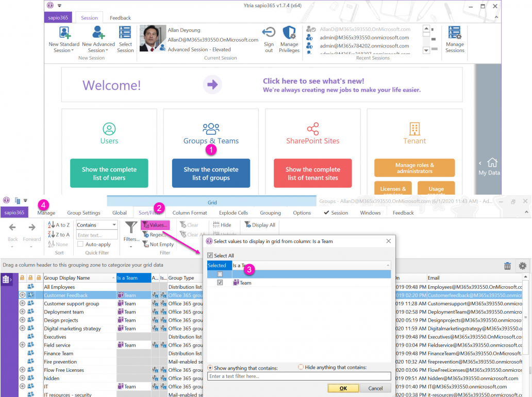Click Show the complete list of groups
Viewport: 532px width, 397px height.
click(211, 173)
